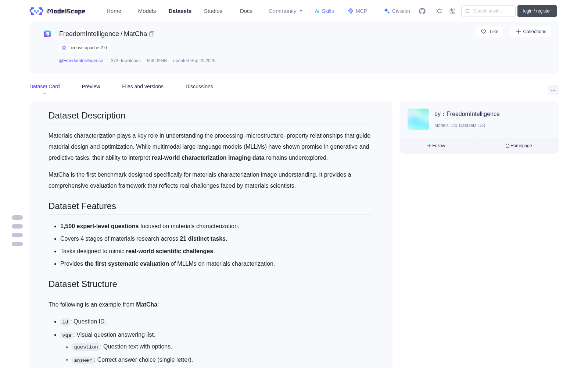
Task: Toggle the light/dark theme sun icon
Action: 439,11
